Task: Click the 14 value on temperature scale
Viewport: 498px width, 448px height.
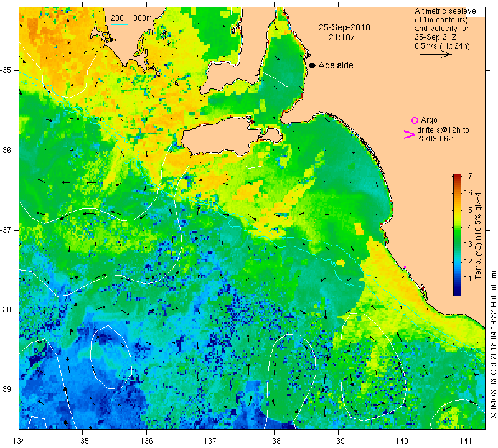Action: 468,227
